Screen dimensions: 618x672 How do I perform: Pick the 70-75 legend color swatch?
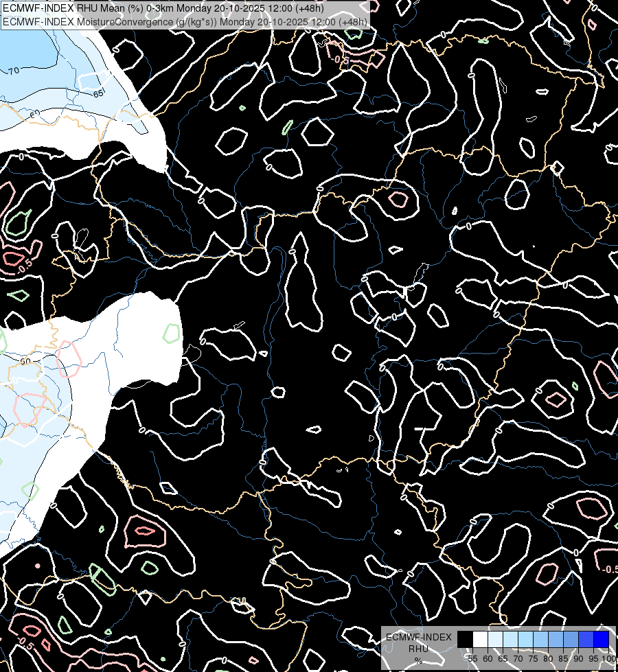(x=525, y=639)
